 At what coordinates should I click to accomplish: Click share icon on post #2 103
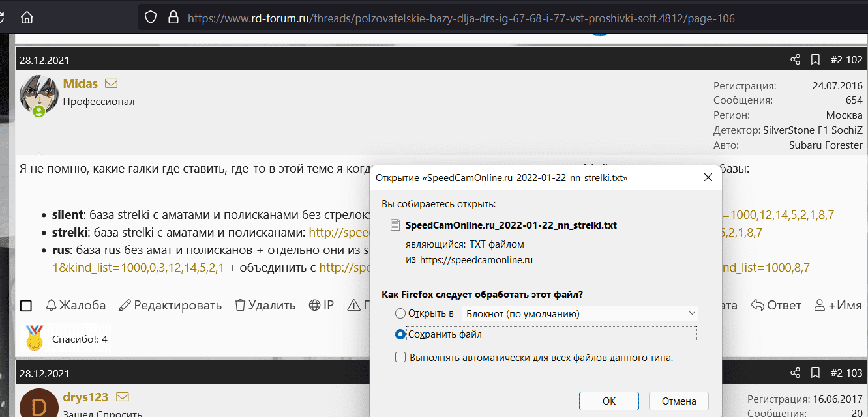(795, 373)
